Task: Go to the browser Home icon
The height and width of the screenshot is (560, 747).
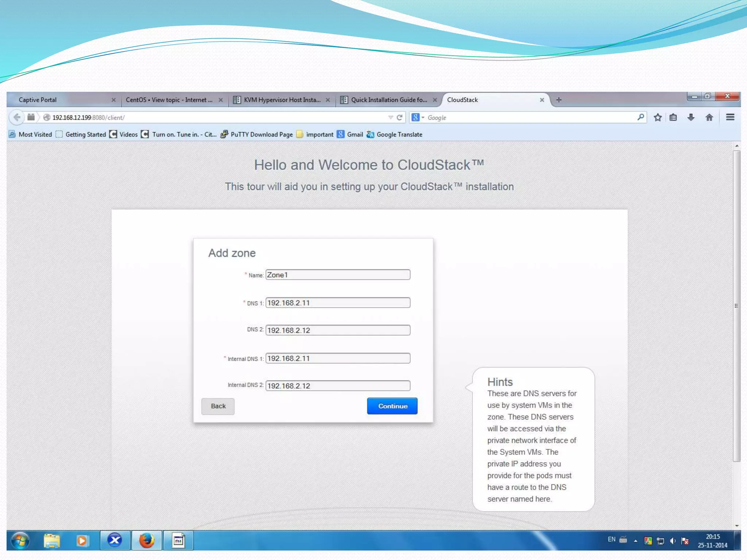Action: click(709, 117)
